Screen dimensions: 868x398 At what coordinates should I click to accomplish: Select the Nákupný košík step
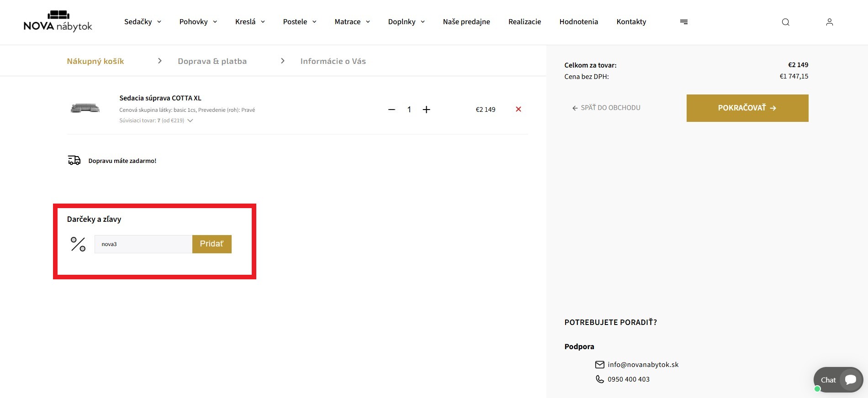[x=95, y=61]
